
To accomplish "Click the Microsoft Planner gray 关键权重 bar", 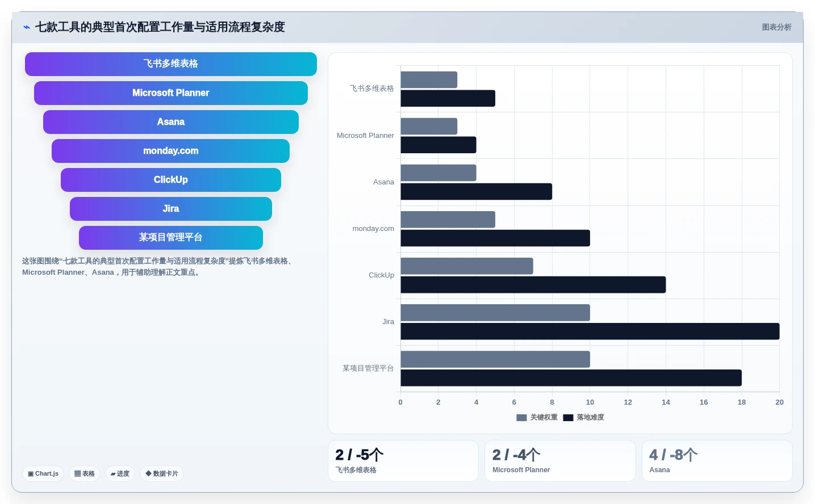I will pos(429,126).
